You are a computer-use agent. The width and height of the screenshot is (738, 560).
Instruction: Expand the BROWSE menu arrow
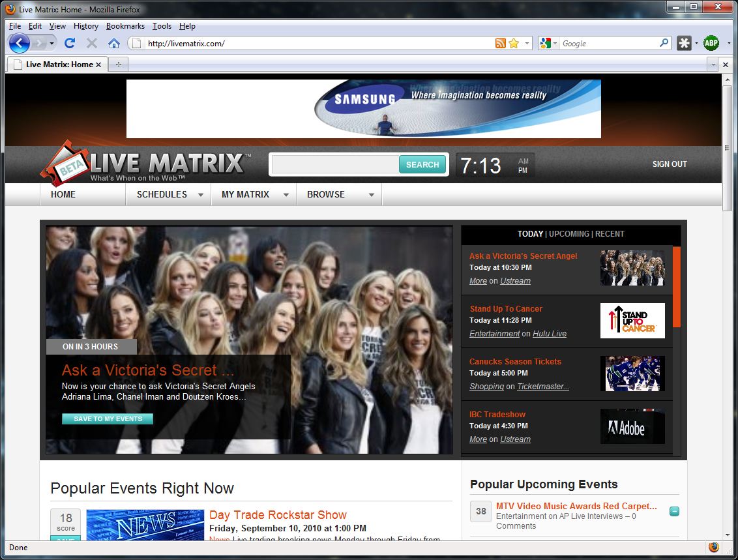pyautogui.click(x=372, y=195)
